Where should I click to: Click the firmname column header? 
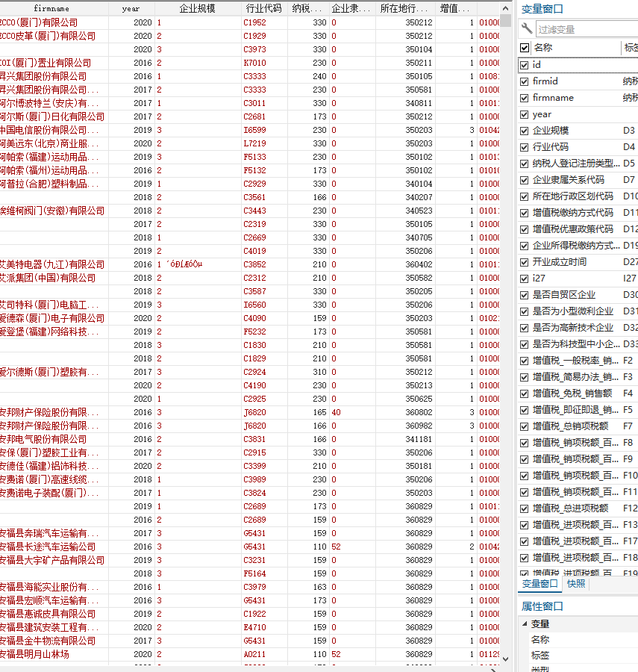52,9
